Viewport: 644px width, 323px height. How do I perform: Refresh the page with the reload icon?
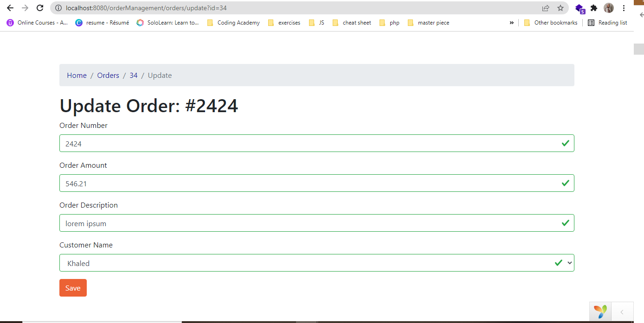pyautogui.click(x=39, y=8)
